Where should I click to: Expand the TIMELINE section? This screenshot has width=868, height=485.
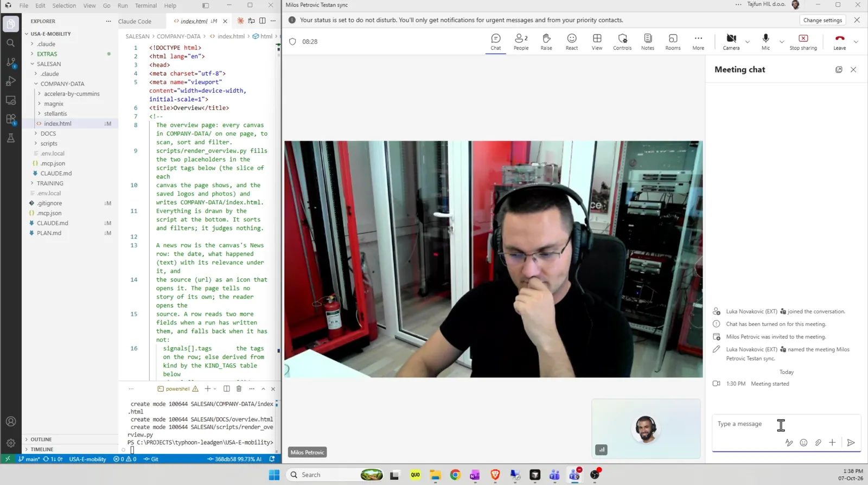(x=70, y=449)
